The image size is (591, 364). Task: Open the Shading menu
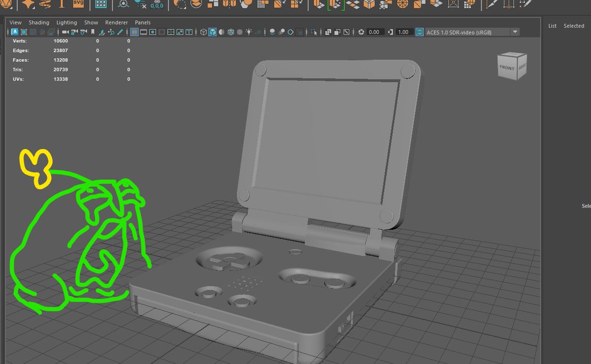pyautogui.click(x=39, y=23)
